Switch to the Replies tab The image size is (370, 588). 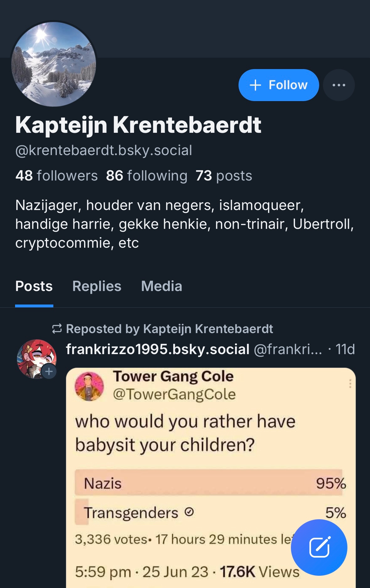(x=97, y=286)
